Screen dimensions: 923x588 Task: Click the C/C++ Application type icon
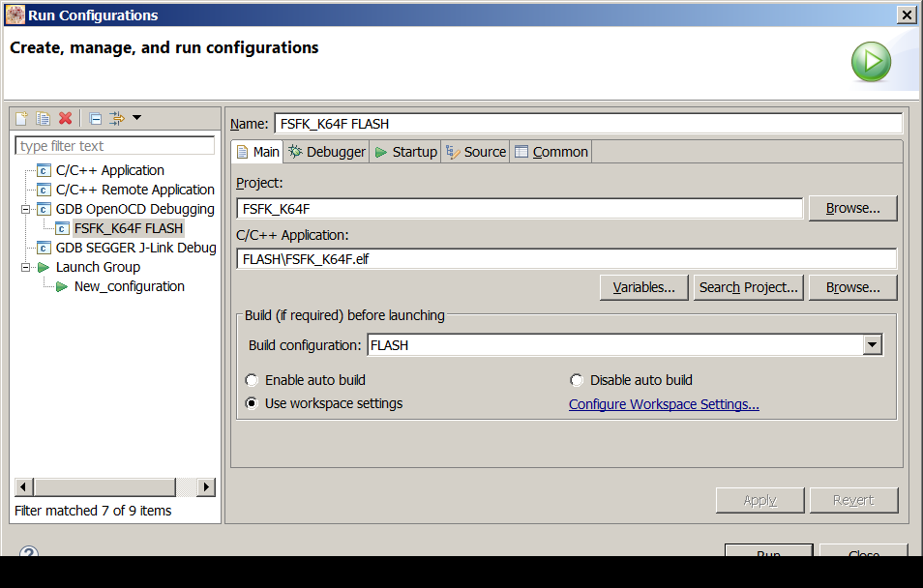[x=44, y=170]
